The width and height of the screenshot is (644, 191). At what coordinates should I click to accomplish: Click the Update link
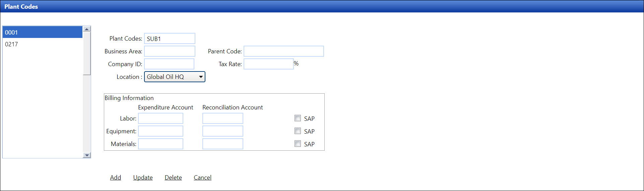click(143, 178)
